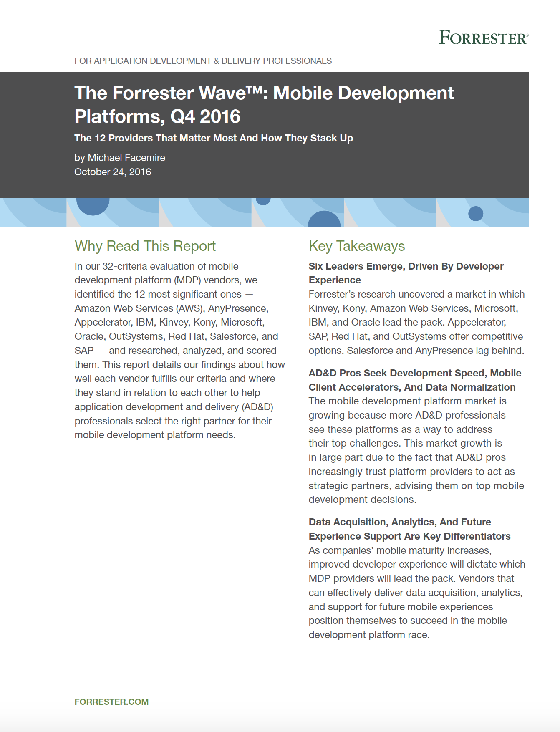Click 'Experience Support Are Key Differentiators' line
Image resolution: width=560 pixels, height=732 pixels.
(410, 536)
